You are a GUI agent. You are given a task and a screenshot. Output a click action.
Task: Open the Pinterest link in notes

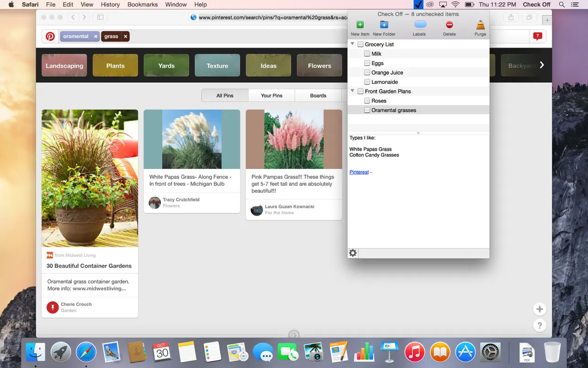point(359,172)
